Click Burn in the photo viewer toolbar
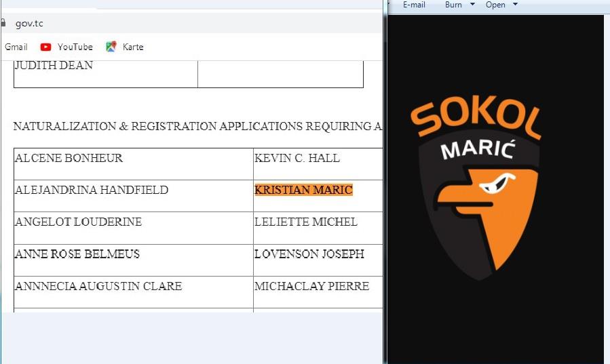The width and height of the screenshot is (610, 364). [453, 5]
